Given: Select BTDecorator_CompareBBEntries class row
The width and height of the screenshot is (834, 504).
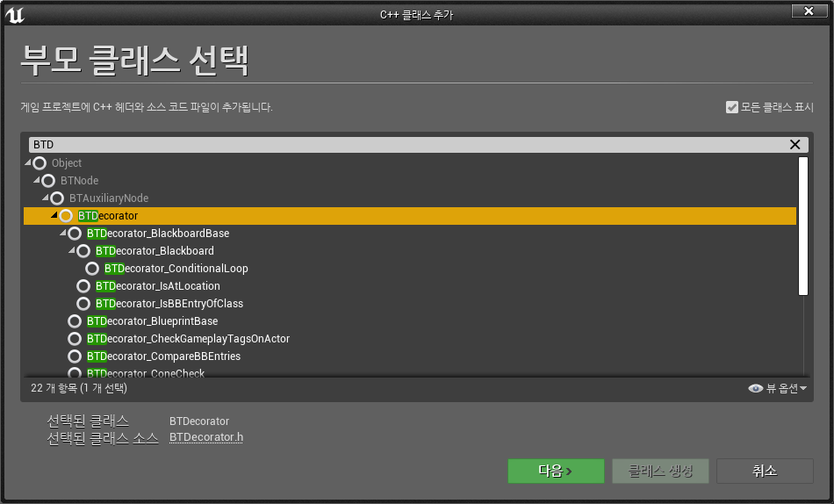Looking at the screenshot, I should click(410, 356).
